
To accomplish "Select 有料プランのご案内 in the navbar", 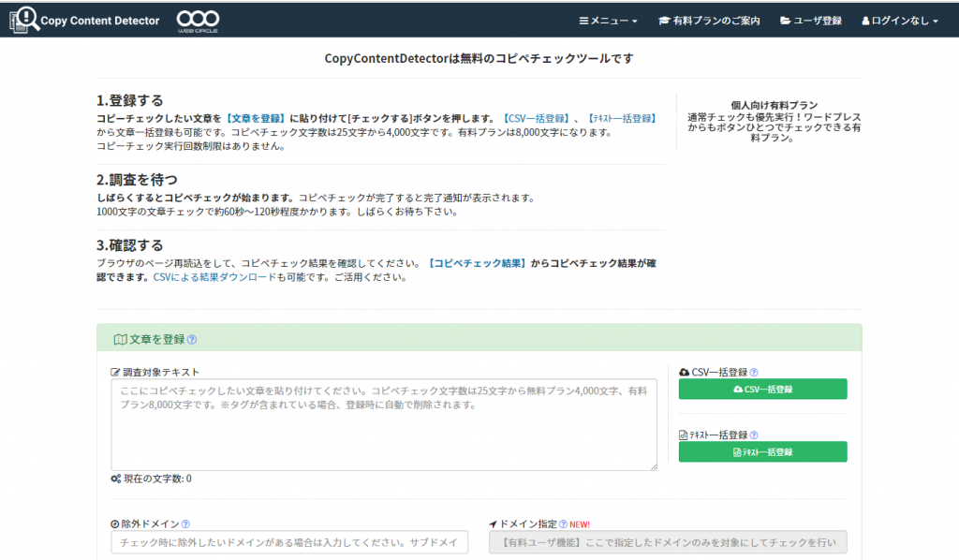I will (x=709, y=19).
